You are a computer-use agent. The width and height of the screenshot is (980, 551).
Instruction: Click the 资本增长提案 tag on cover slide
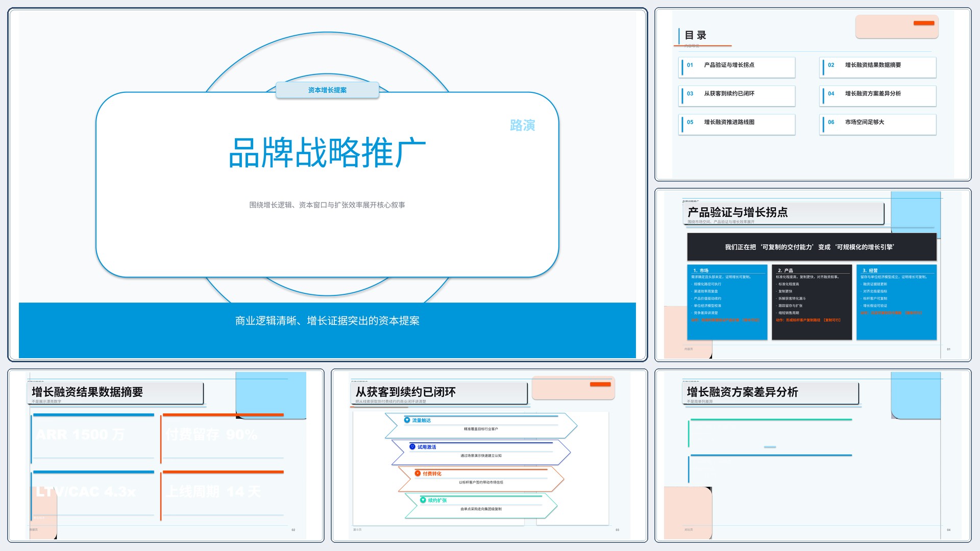[x=327, y=90]
